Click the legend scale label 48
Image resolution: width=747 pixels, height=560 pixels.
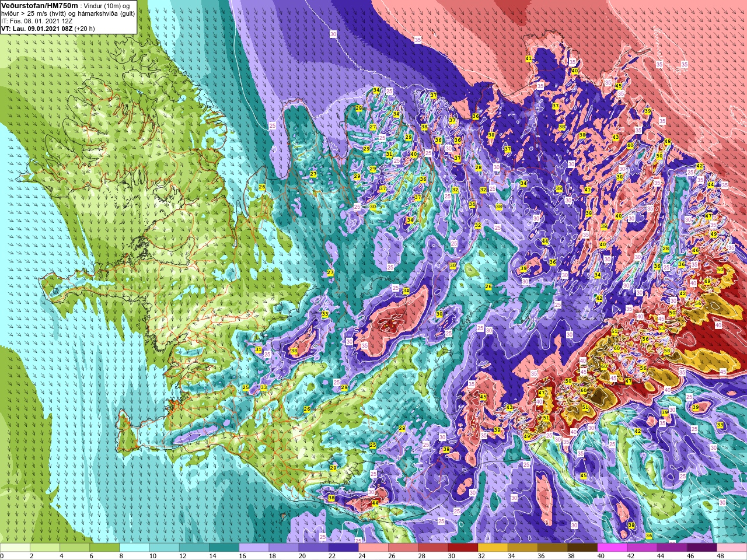point(720,556)
